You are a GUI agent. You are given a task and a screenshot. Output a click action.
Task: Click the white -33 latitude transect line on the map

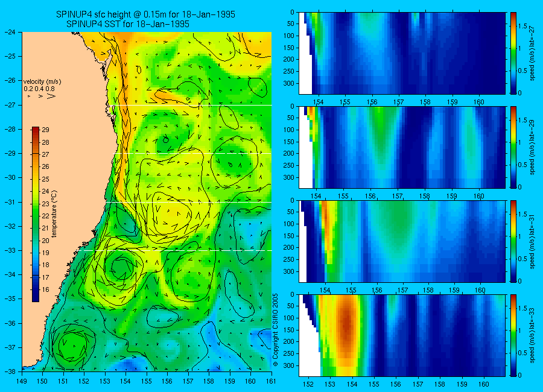[x=177, y=250]
